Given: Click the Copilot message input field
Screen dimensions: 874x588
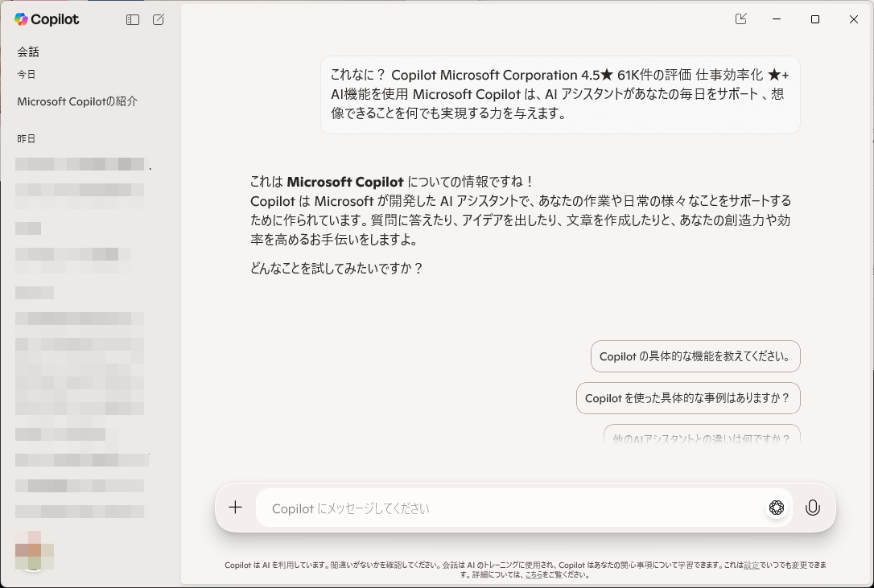Looking at the screenshot, I should tap(483, 508).
